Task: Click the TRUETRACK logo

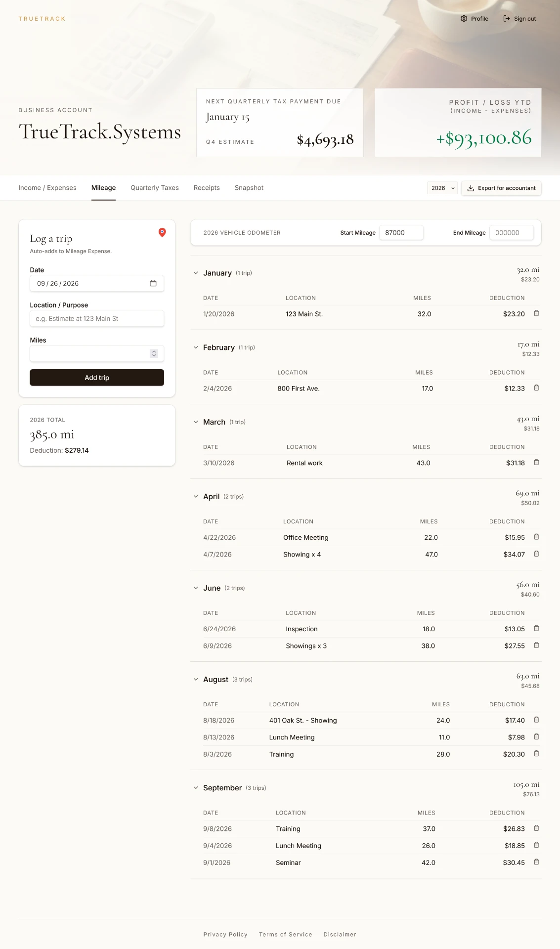Action: point(42,19)
